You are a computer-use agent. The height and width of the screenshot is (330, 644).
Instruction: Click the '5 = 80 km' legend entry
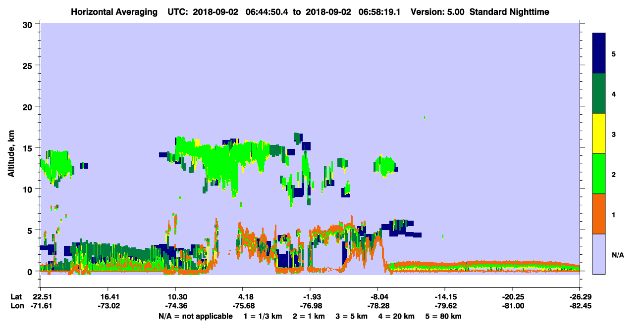click(x=443, y=316)
